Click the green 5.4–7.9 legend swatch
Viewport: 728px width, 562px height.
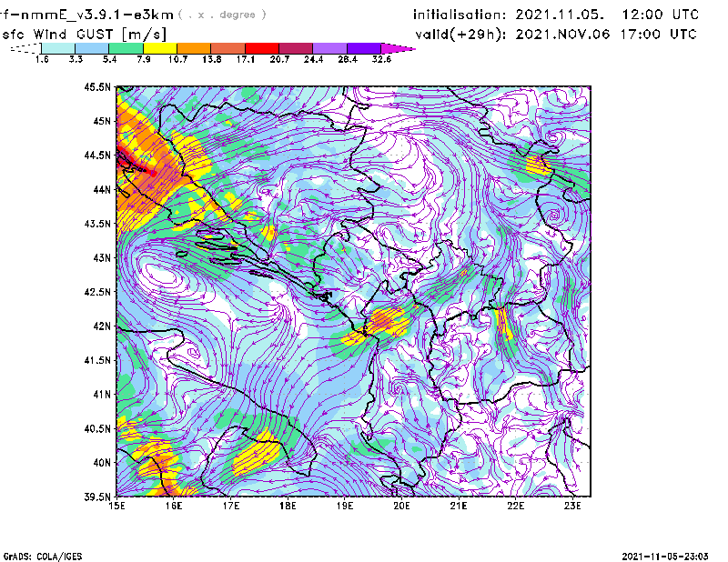pyautogui.click(x=126, y=48)
